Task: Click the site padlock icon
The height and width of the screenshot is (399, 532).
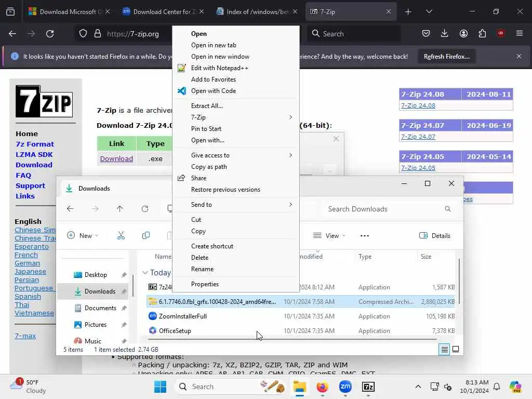Action: click(x=97, y=34)
